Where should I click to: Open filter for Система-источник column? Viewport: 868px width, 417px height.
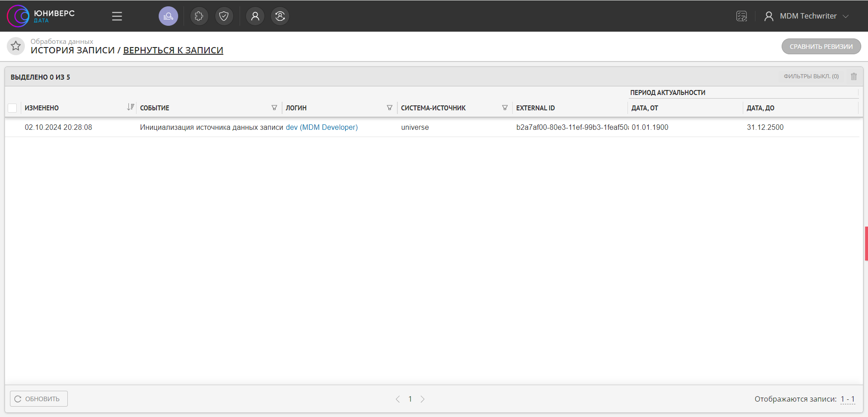pyautogui.click(x=505, y=108)
